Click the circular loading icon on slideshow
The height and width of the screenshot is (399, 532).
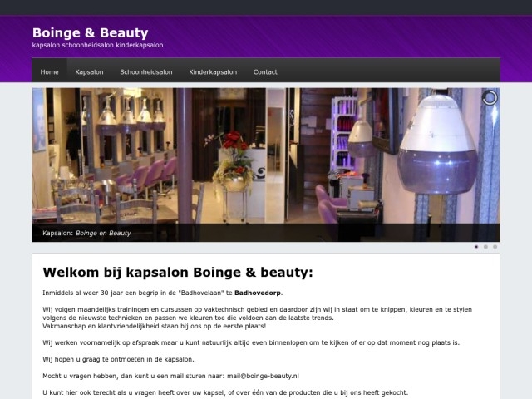[490, 98]
